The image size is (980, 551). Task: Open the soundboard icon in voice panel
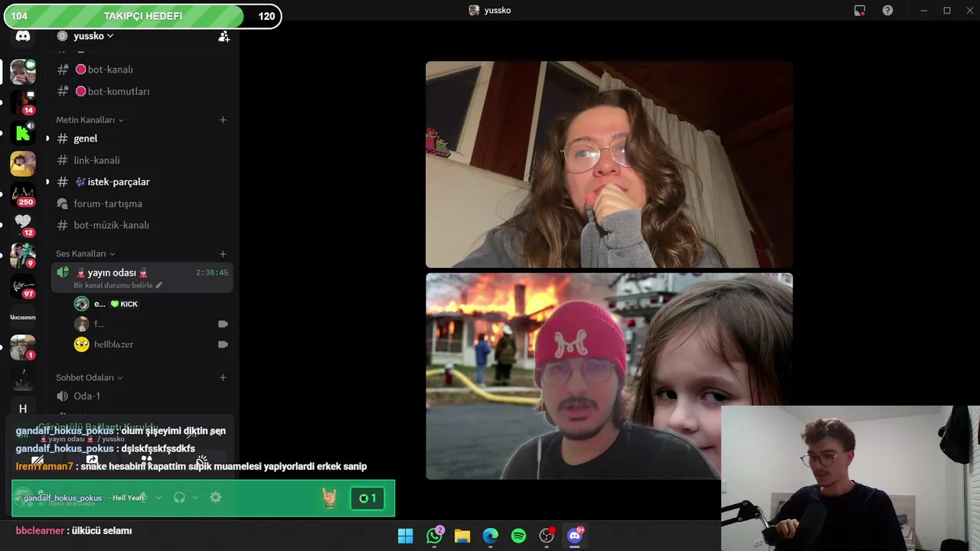coord(201,461)
